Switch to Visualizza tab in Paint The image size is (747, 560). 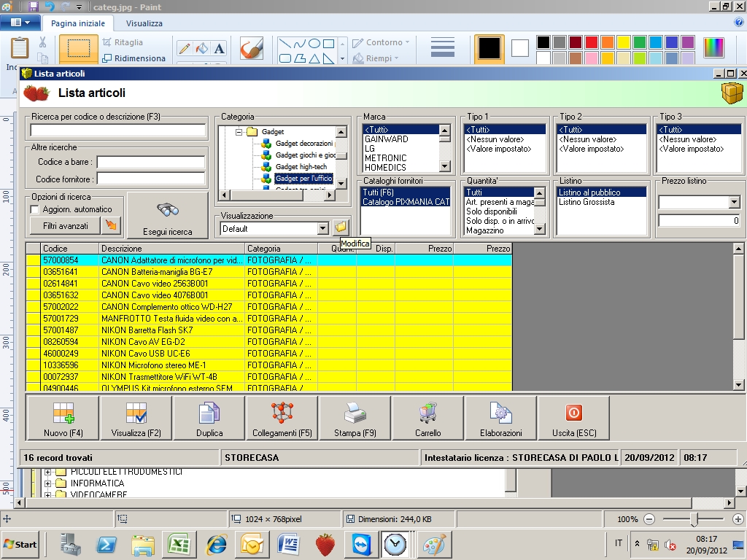[x=144, y=23]
